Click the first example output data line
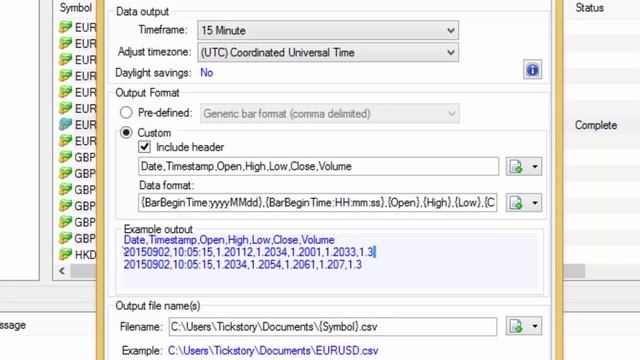The image size is (640, 360). point(249,252)
